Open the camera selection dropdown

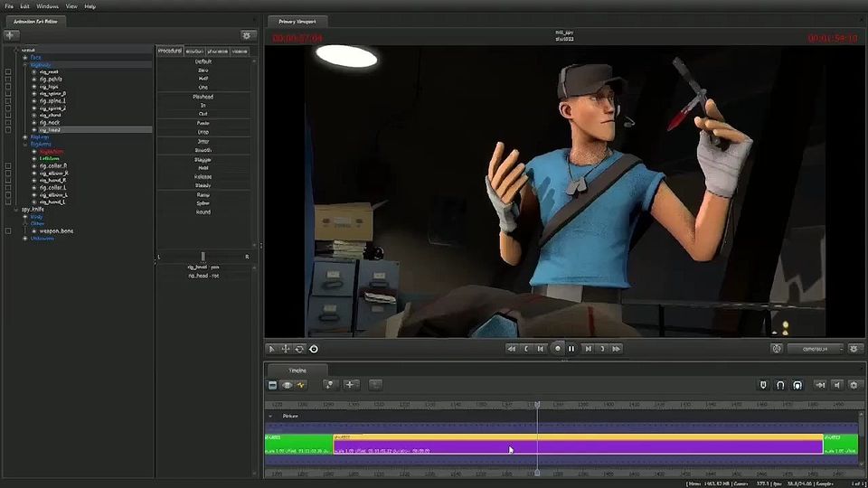point(816,349)
